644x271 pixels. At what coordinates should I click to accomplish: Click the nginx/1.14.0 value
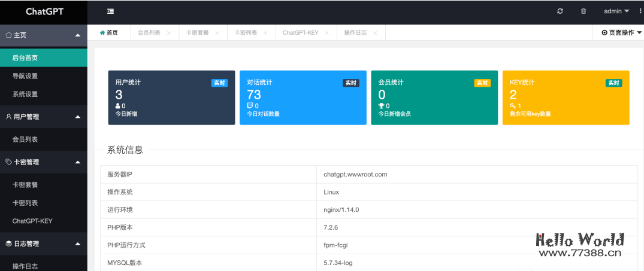341,209
